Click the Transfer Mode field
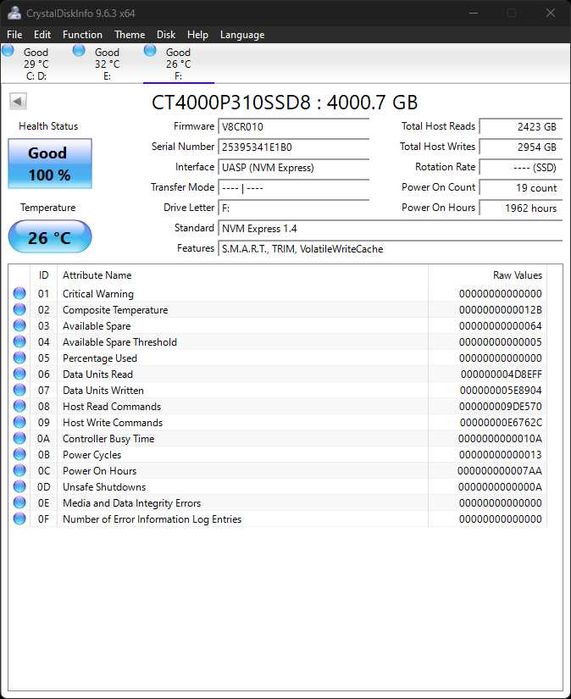 tap(294, 188)
